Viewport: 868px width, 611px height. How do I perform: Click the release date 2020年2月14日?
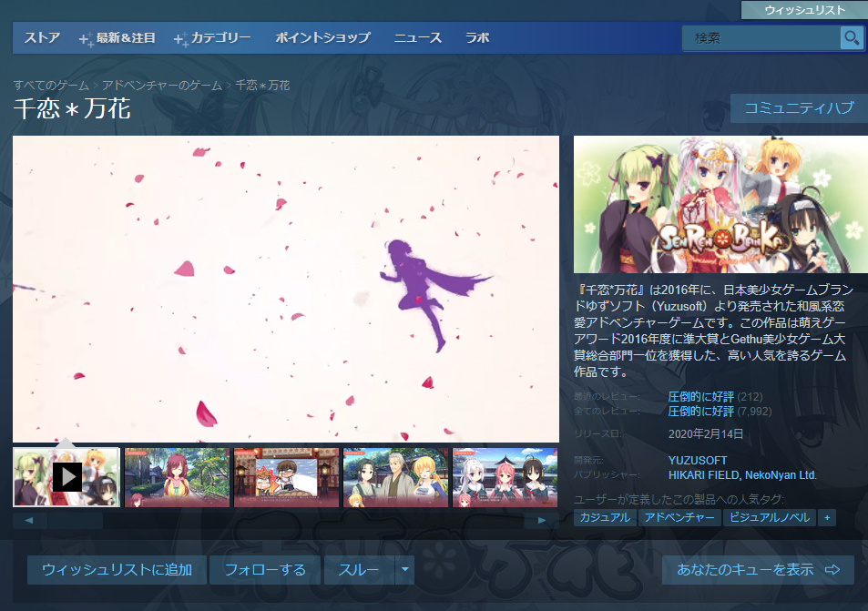click(x=705, y=434)
